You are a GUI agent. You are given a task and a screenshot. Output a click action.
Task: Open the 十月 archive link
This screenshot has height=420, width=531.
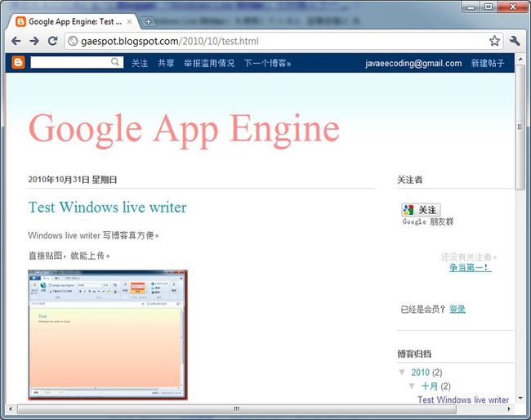430,386
